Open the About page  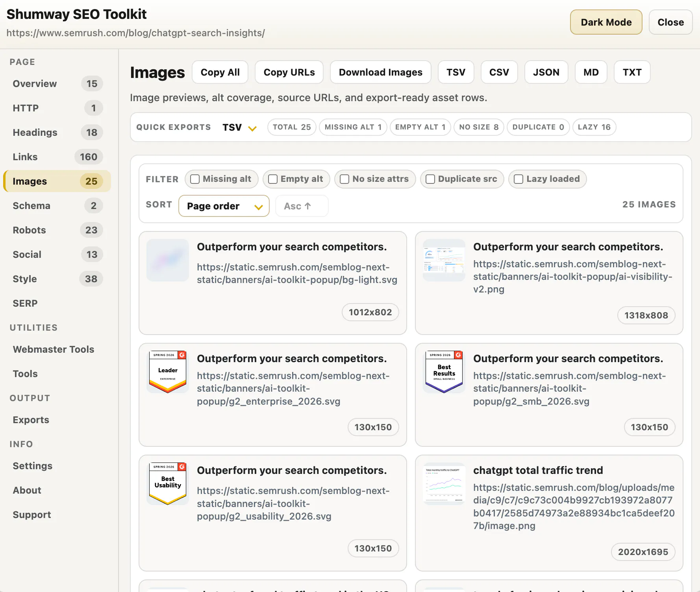[x=57, y=490]
